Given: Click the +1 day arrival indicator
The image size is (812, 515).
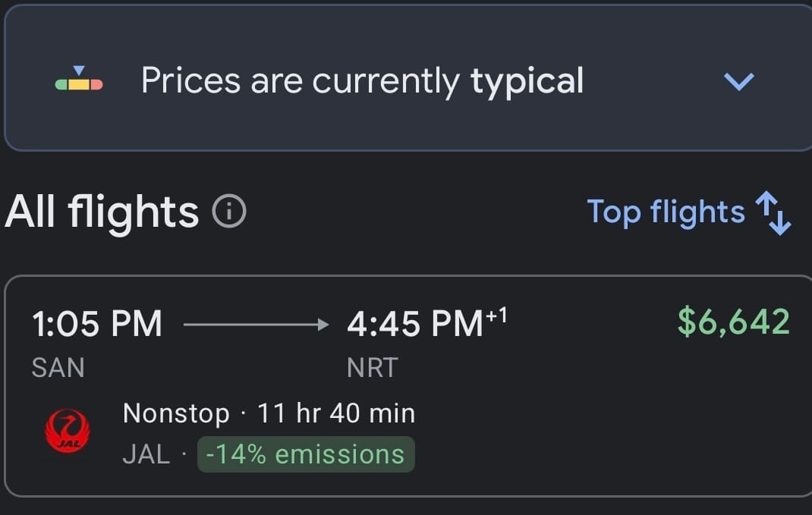Looking at the screenshot, I should click(496, 315).
